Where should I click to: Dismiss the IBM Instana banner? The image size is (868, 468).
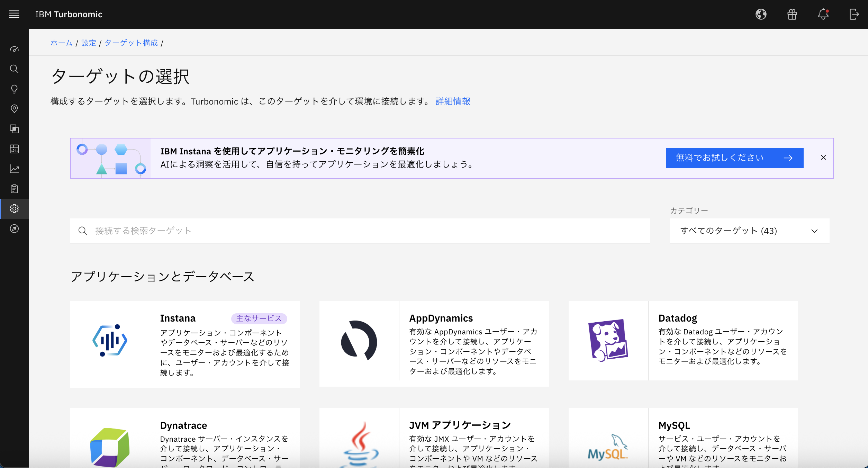(823, 157)
